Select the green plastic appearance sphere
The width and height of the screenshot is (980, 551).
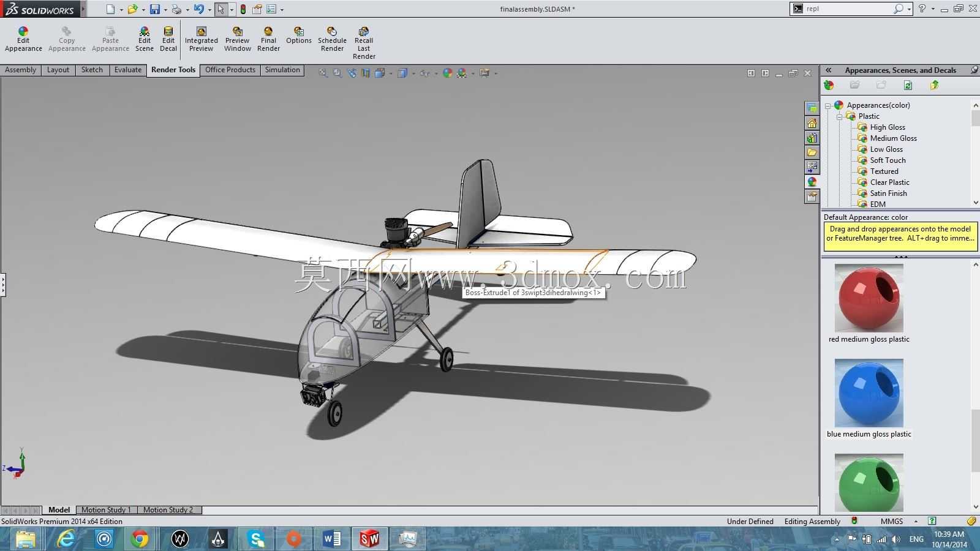pyautogui.click(x=869, y=482)
